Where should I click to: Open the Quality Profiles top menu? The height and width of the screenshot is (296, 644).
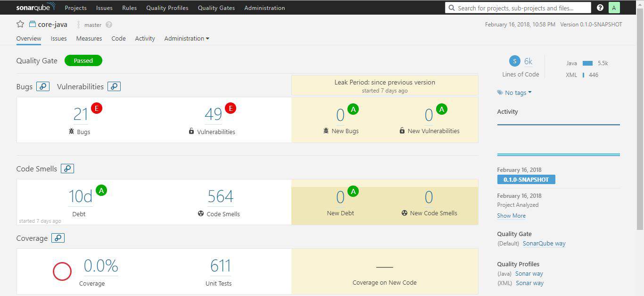tap(167, 8)
